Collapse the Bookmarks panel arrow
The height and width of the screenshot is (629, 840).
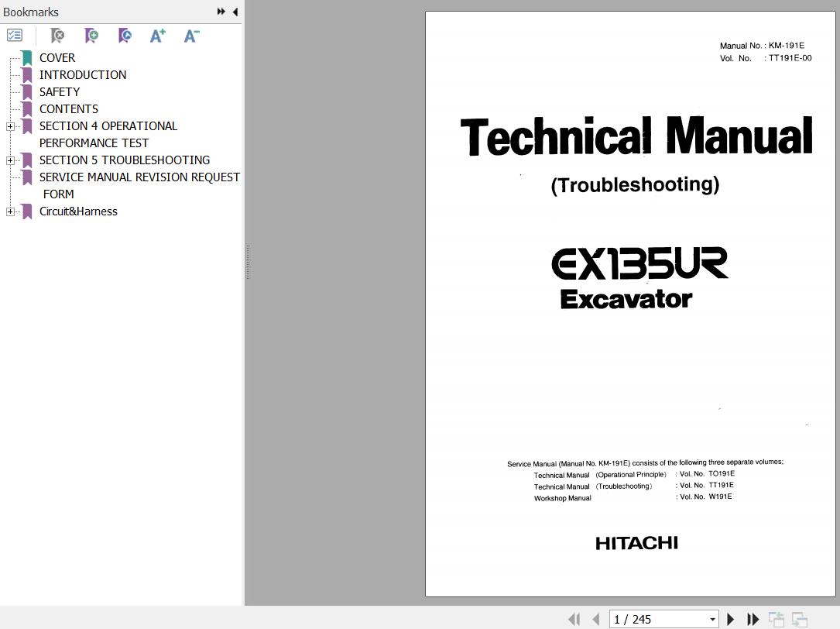(x=235, y=12)
